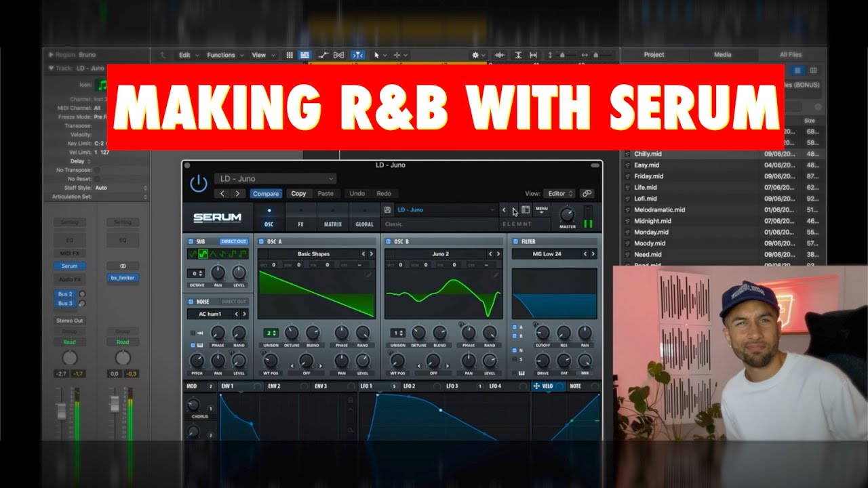This screenshot has width=868, height=488.
Task: Click the Osc B waveform edit pencil icon
Action: 496,275
